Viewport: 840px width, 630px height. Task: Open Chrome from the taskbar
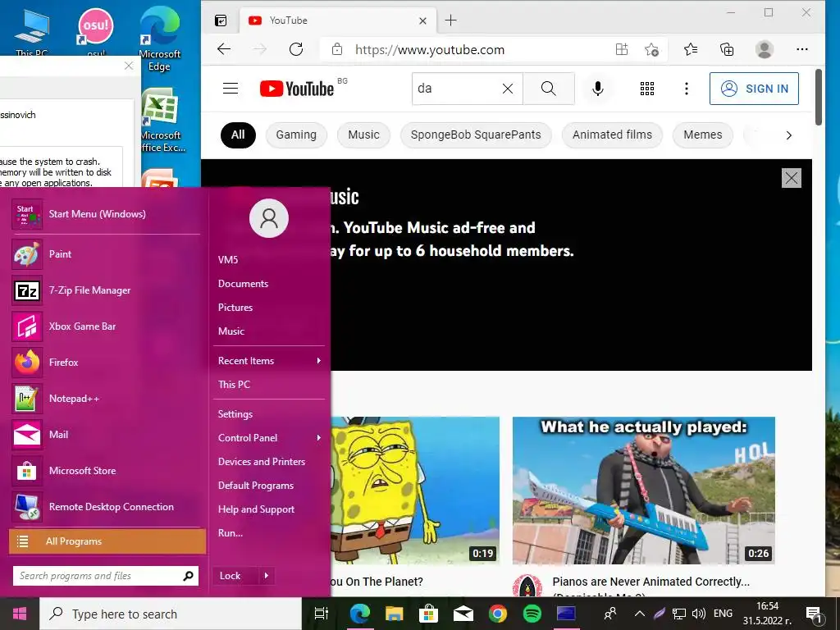point(498,614)
